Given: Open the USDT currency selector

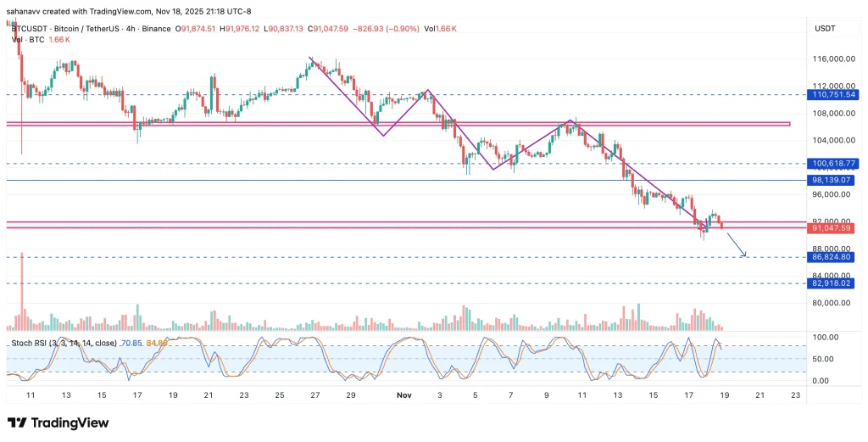Looking at the screenshot, I should click(825, 29).
